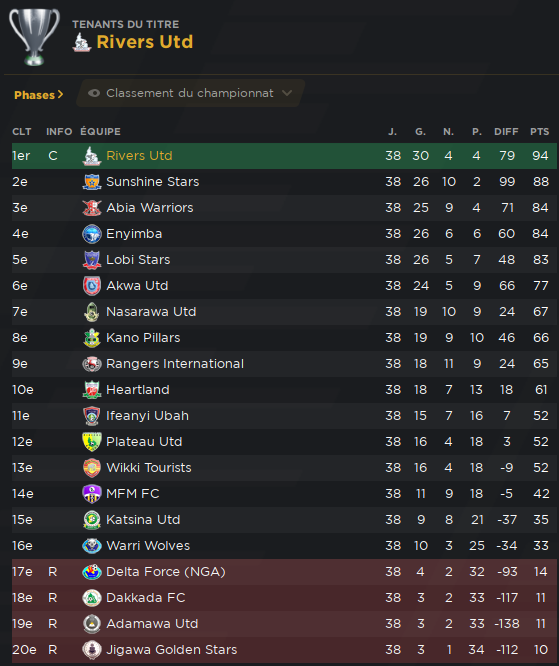Open Lobi Stars team page
This screenshot has height=666, width=559.
[138, 260]
